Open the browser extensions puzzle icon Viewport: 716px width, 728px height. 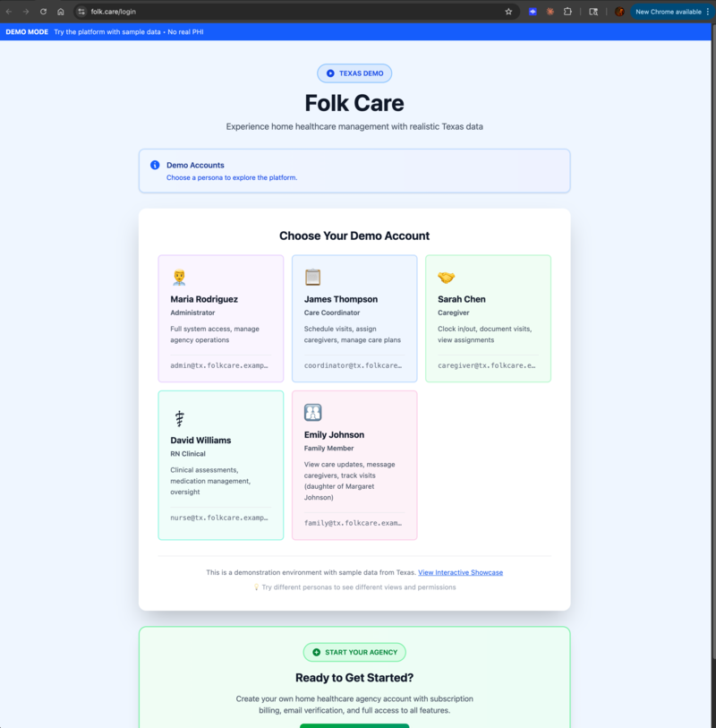567,12
